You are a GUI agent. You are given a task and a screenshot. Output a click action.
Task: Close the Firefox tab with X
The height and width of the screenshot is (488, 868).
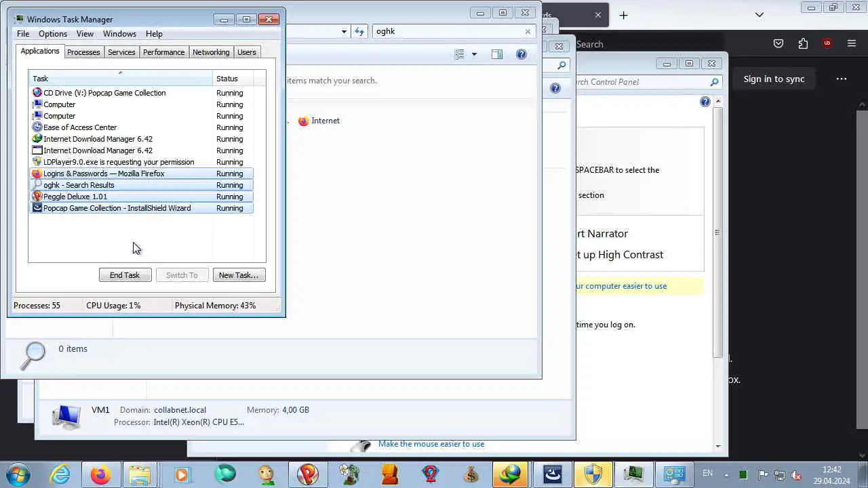point(598,15)
